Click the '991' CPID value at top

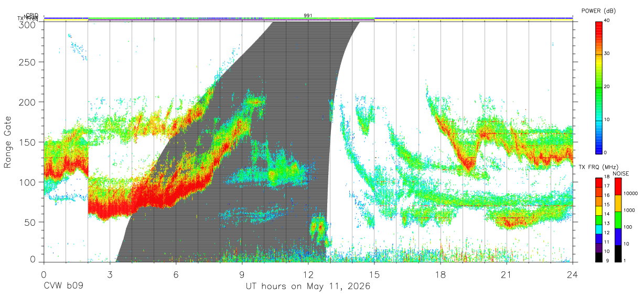(308, 16)
